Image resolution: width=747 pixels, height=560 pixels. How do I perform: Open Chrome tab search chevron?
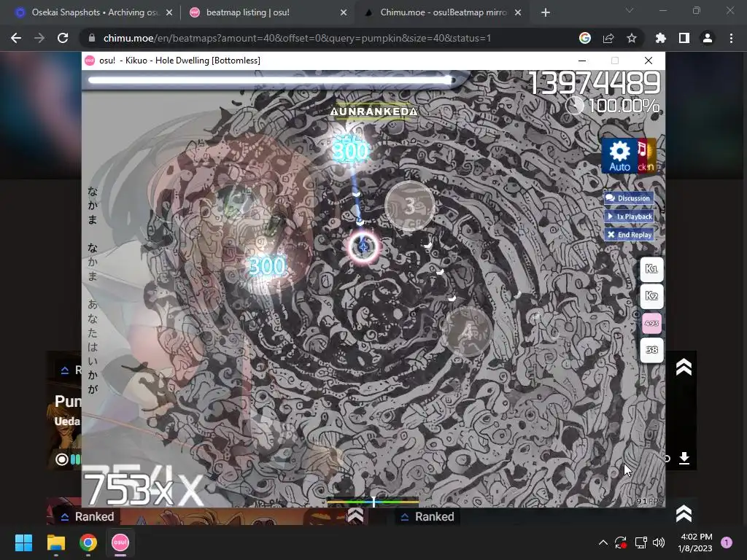[x=630, y=10]
